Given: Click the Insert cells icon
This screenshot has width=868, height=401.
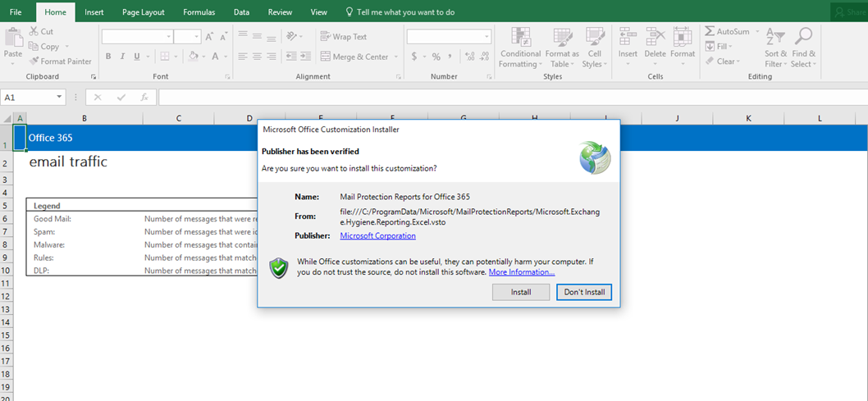Looking at the screenshot, I should point(628,48).
